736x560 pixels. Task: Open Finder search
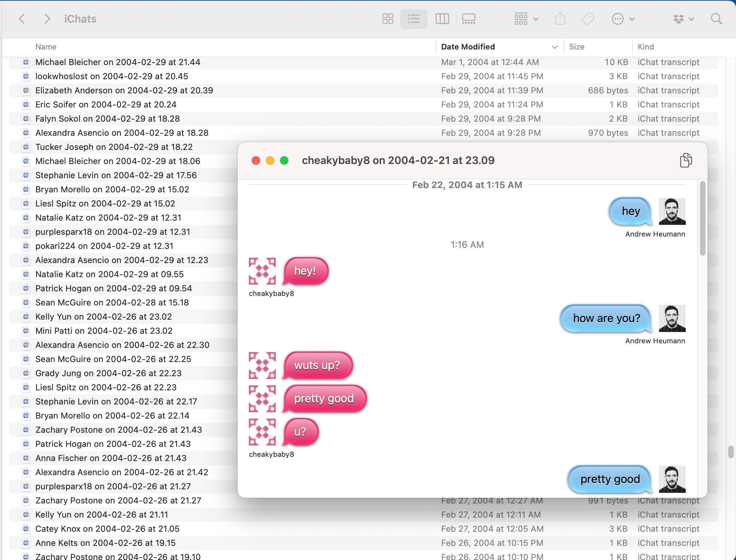pos(717,19)
